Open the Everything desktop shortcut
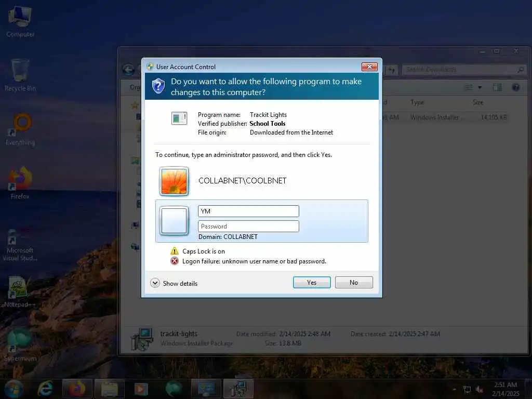 (x=20, y=129)
